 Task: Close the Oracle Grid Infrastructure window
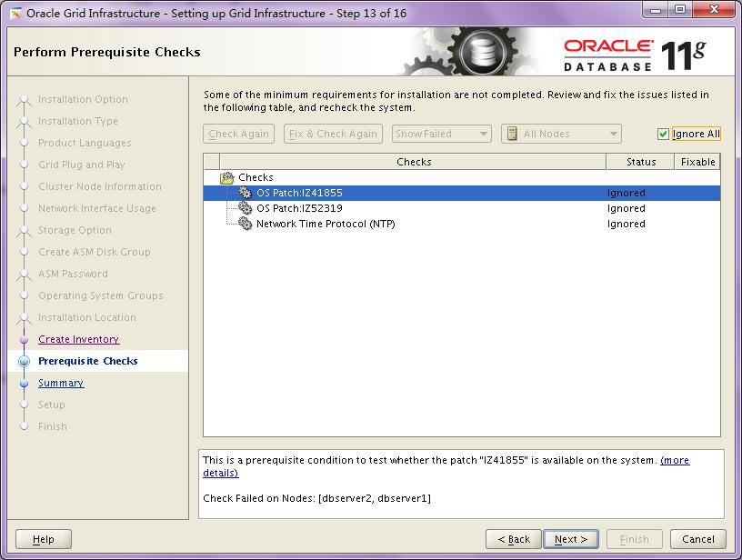(x=714, y=10)
